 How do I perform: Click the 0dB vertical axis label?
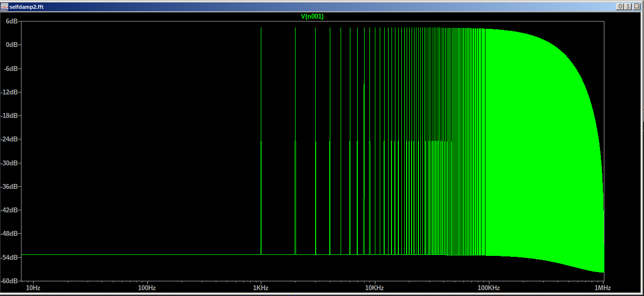click(x=12, y=45)
